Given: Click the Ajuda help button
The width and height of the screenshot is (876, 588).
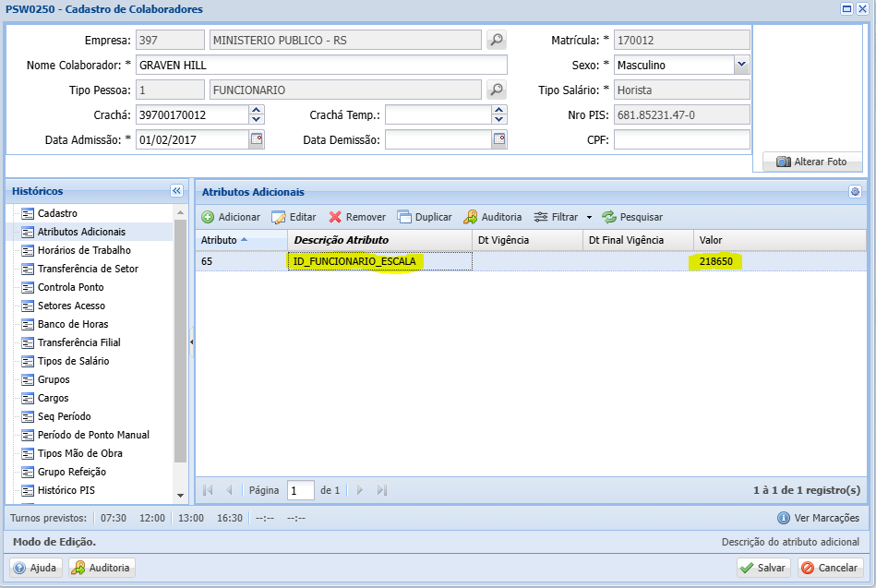Looking at the screenshot, I should click(x=36, y=568).
